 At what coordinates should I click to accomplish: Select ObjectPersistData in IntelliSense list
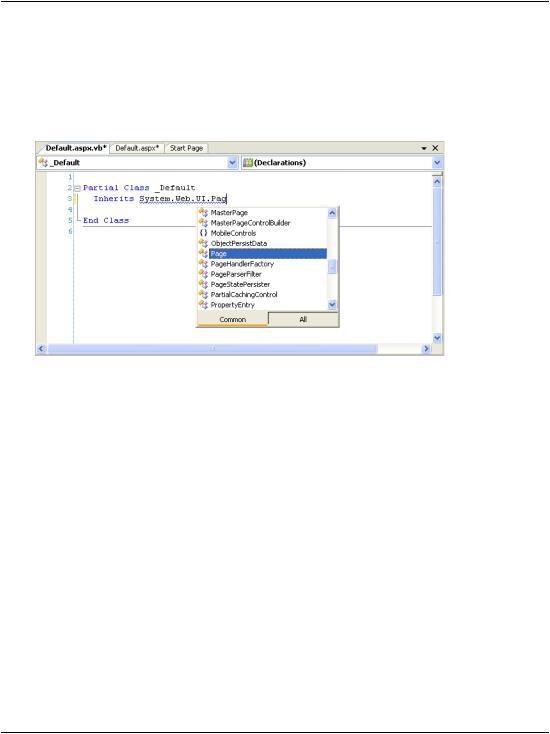pos(239,243)
